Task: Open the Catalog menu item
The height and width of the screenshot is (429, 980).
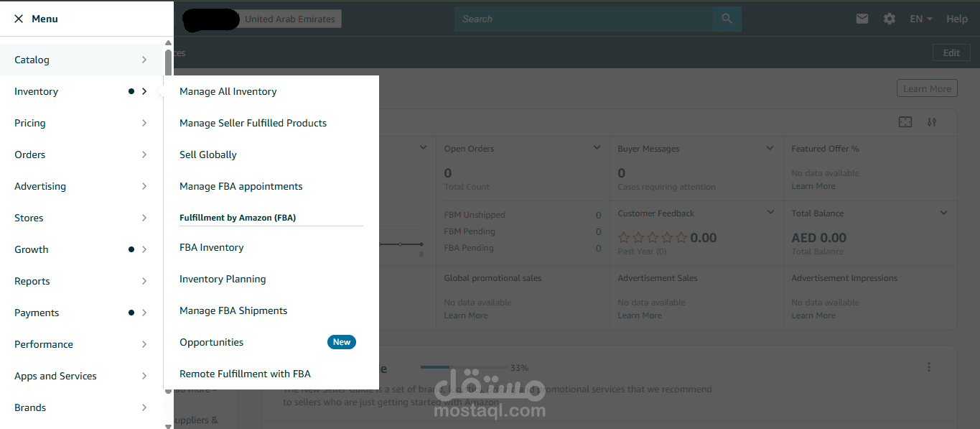Action: coord(81,60)
